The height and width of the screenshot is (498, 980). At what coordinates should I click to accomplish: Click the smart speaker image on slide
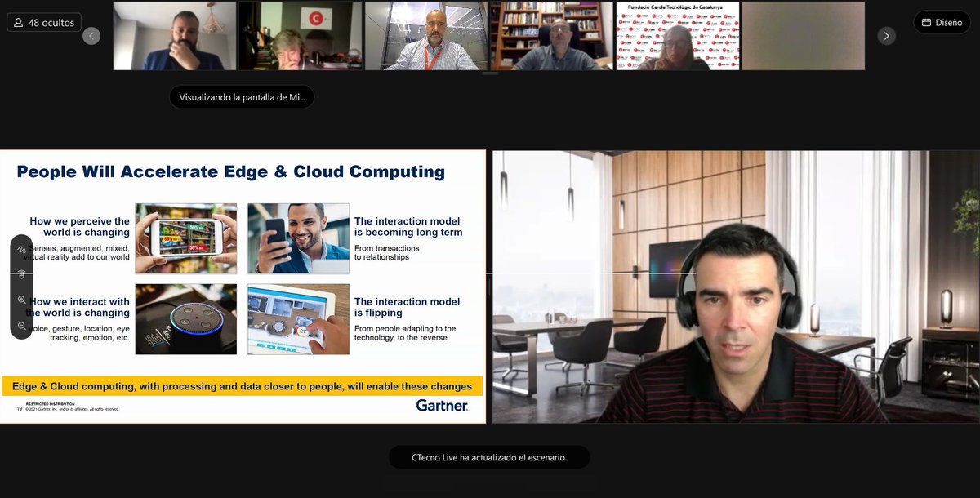pyautogui.click(x=186, y=319)
